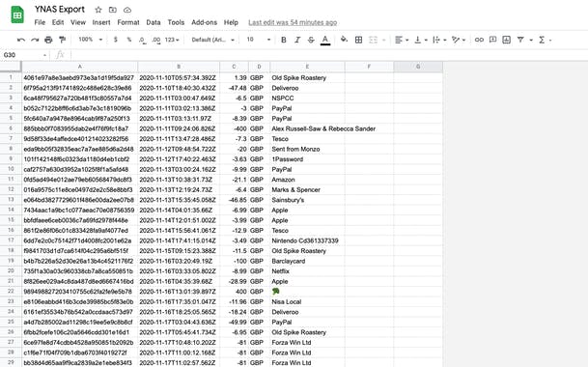Insert a comment
This screenshot has width=588, height=367.
[492, 40]
